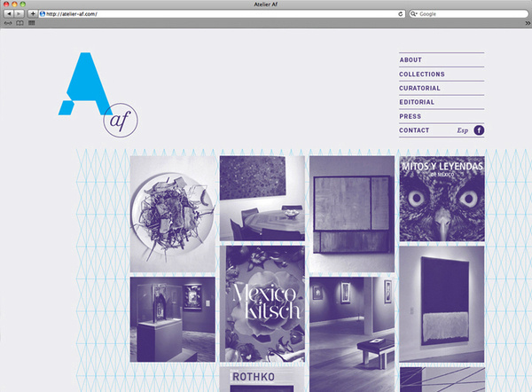Open the plated salad dish thumbnail

coord(173,214)
